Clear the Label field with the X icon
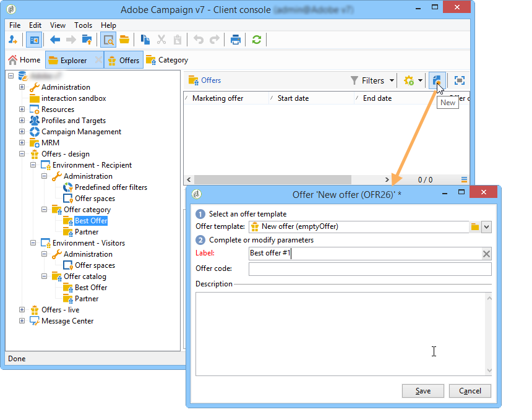 coord(486,254)
